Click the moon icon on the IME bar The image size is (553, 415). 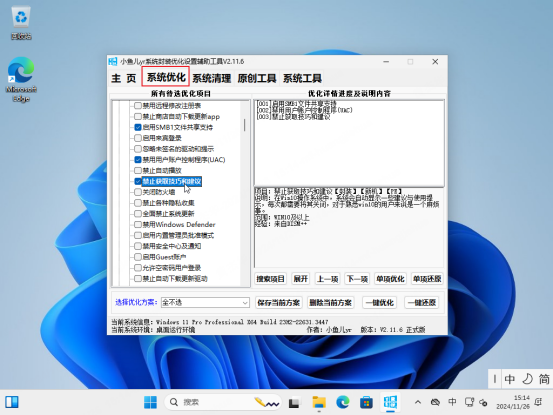click(527, 379)
